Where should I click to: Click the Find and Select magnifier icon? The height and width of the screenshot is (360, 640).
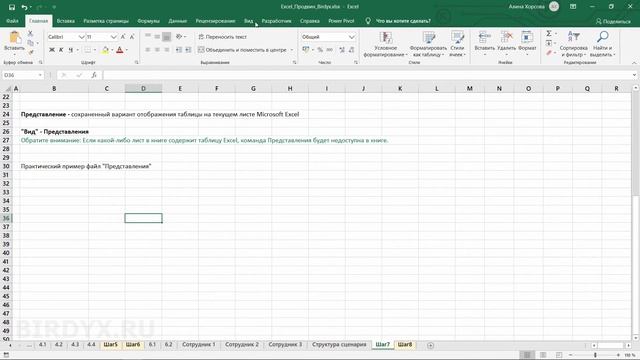tap(602, 37)
